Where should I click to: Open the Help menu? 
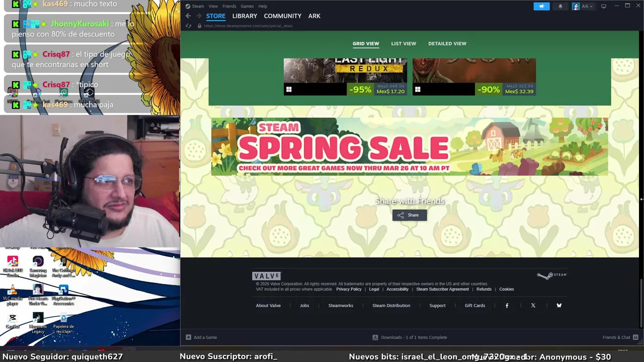click(263, 6)
